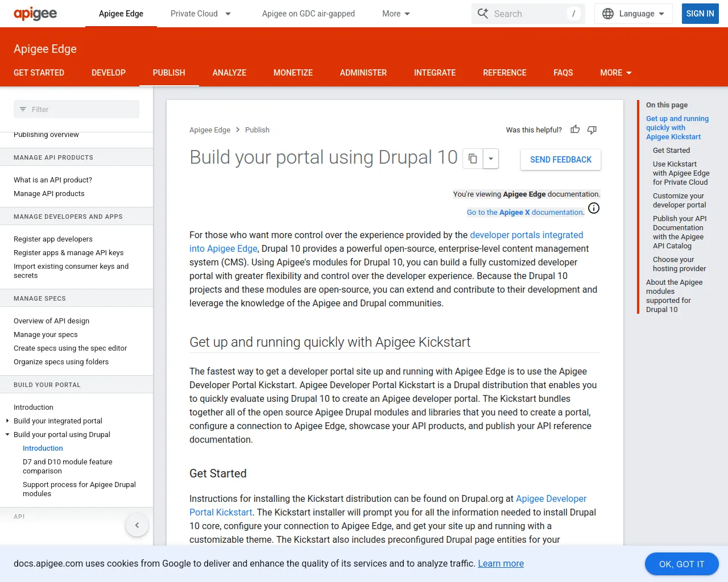Open Register apps & manage API keys

click(68, 252)
